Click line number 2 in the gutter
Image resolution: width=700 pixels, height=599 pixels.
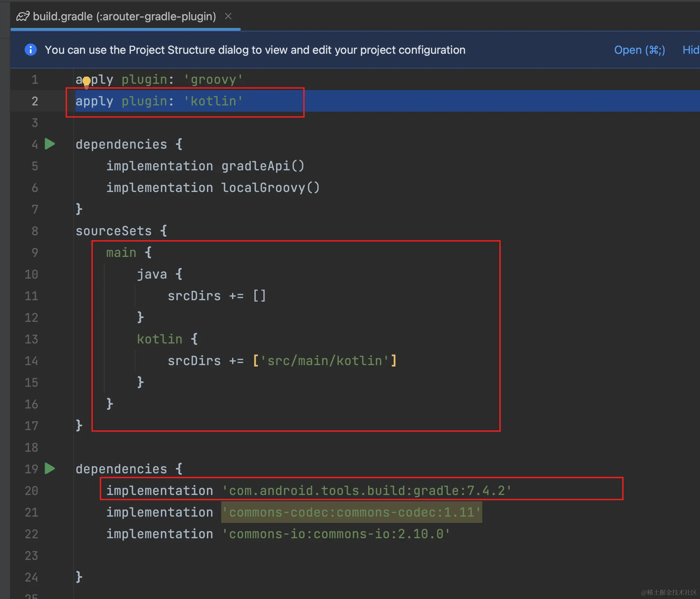point(35,101)
